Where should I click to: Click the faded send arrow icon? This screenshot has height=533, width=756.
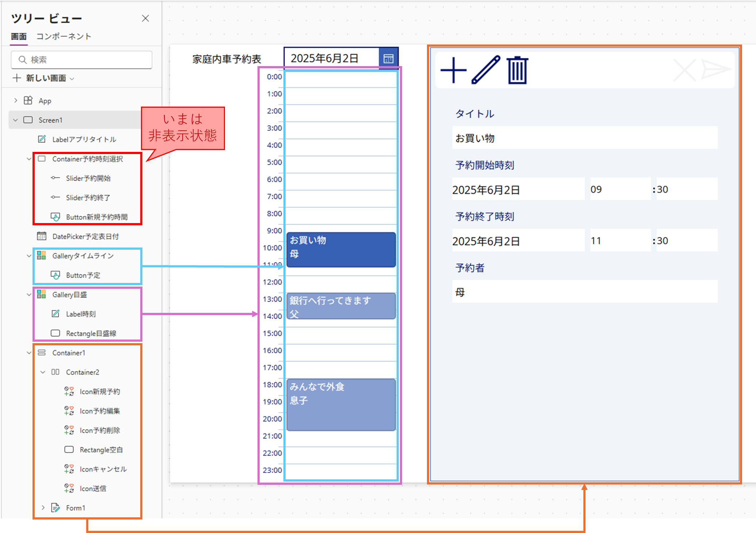(x=715, y=69)
